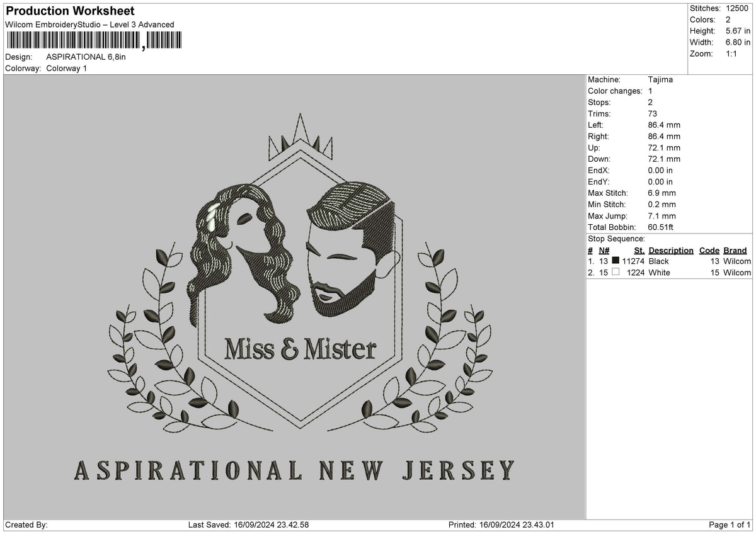Click the Machine value Tajima
756x534 pixels.
[x=660, y=80]
